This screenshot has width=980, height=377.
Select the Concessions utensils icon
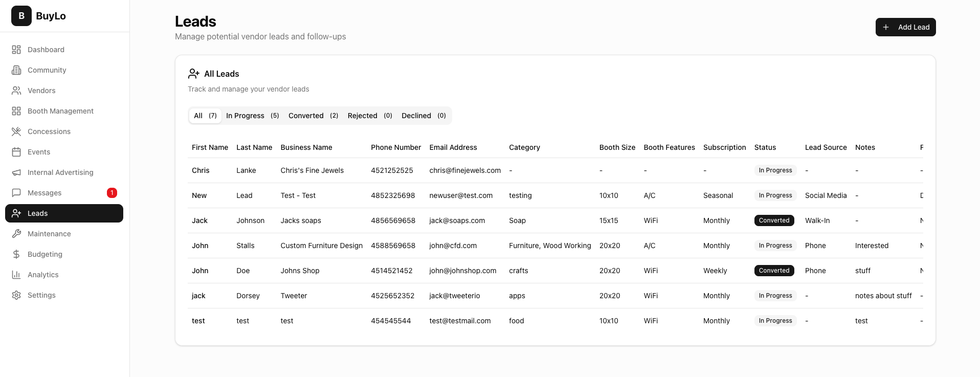pyautogui.click(x=16, y=131)
